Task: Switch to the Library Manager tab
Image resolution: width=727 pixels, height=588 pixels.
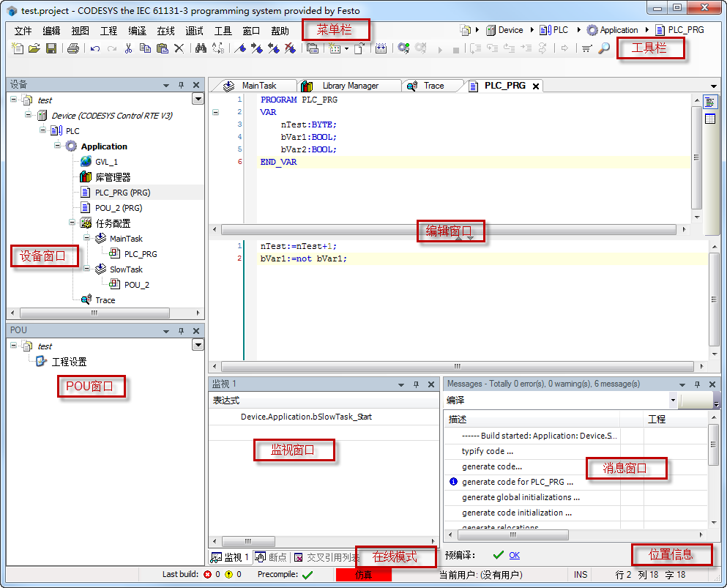Action: (349, 85)
